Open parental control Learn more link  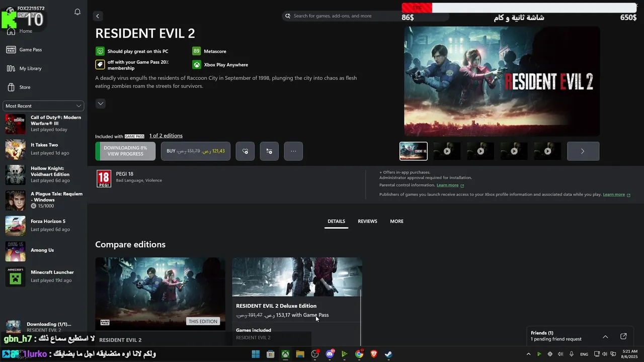pyautogui.click(x=450, y=185)
